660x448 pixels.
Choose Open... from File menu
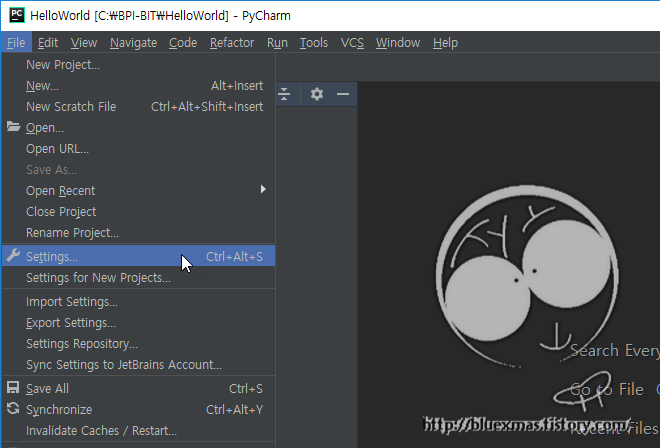coord(138,128)
